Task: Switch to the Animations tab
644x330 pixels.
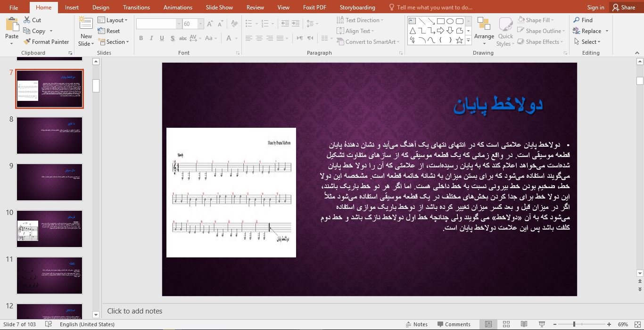Action: 178,8
